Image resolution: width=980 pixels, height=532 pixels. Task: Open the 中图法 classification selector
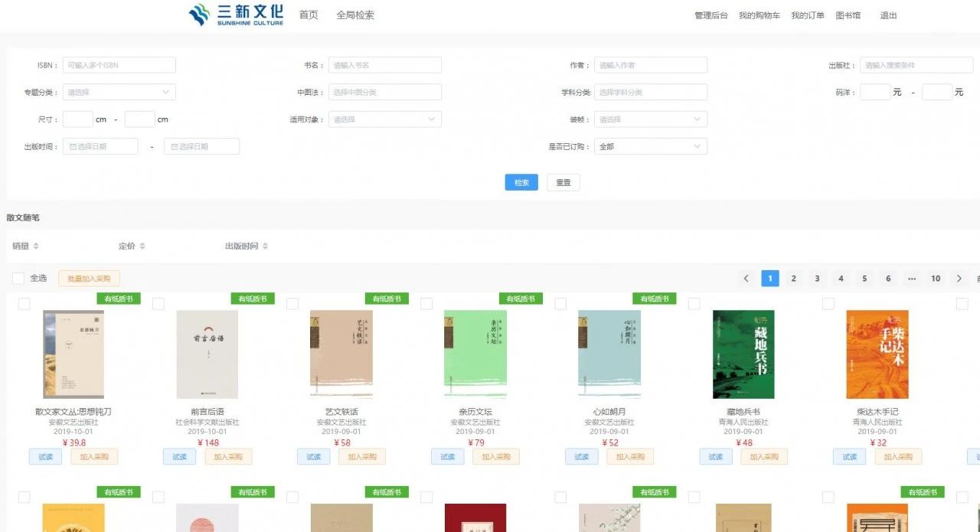[385, 92]
